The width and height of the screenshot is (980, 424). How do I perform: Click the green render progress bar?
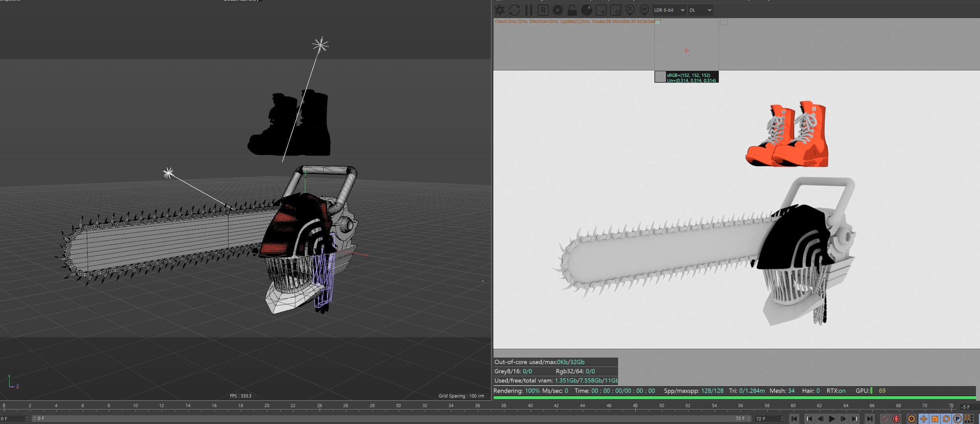735,398
